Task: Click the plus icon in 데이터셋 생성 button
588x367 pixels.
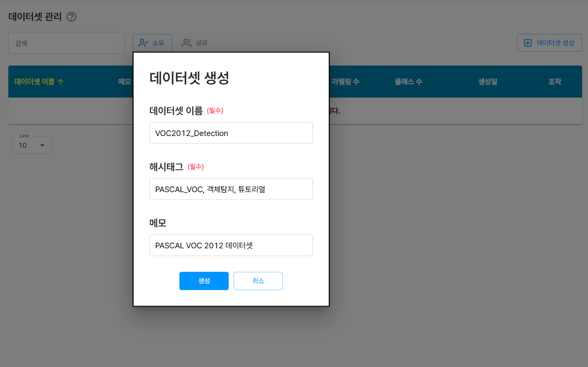Action: (x=528, y=43)
